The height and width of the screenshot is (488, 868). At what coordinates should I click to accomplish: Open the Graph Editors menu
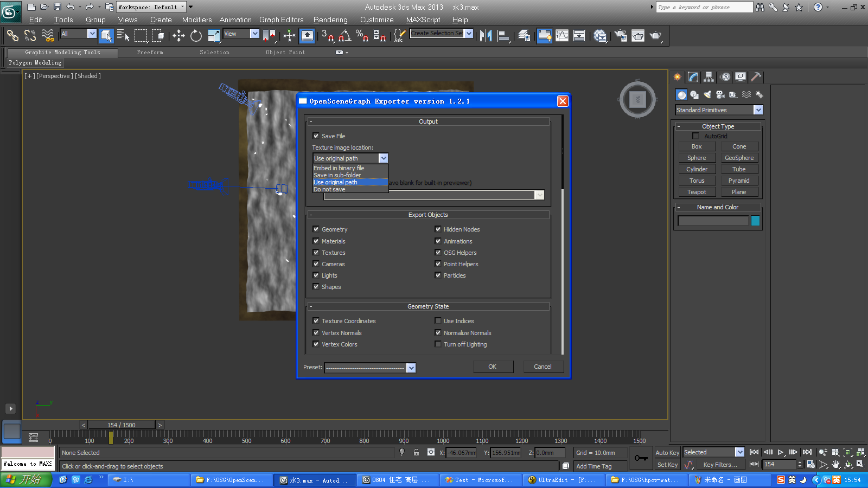coord(281,20)
